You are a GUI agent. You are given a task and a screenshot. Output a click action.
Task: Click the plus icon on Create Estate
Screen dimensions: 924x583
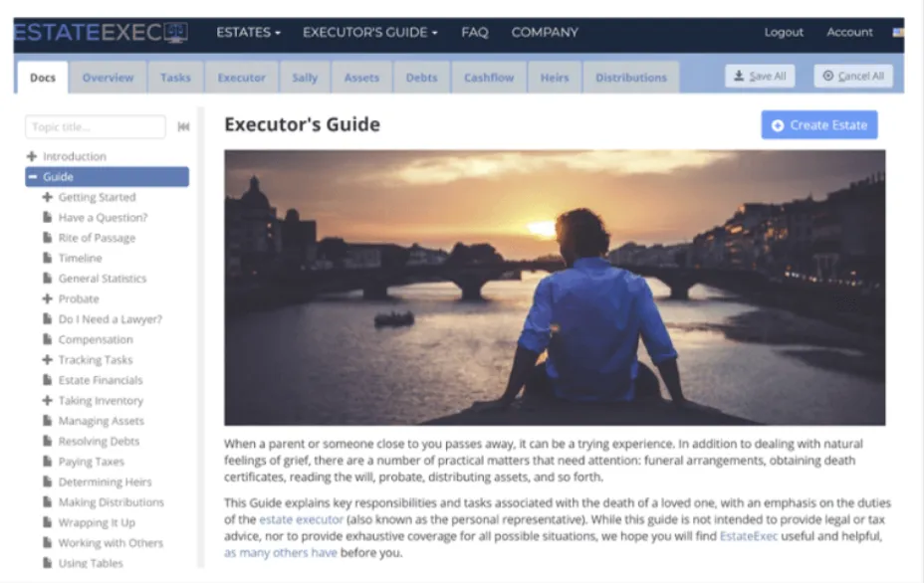coord(778,125)
